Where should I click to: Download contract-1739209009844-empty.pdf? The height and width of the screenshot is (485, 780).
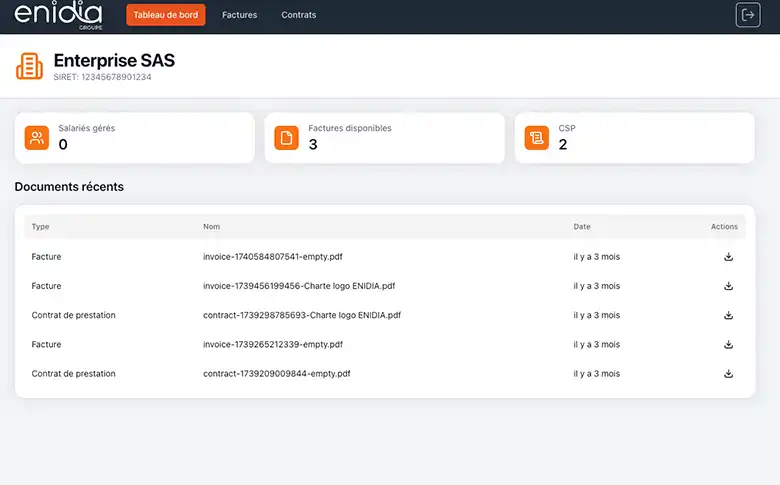click(x=728, y=374)
